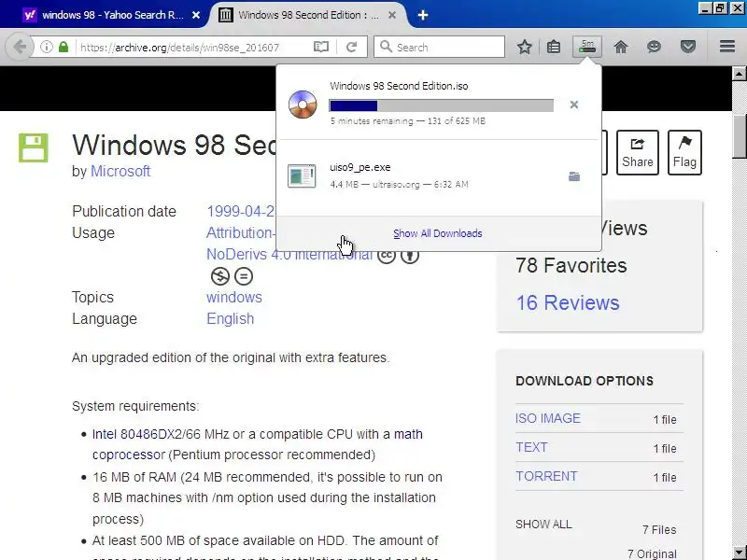
Task: Open the Firefox hamburger menu
Action: (727, 46)
